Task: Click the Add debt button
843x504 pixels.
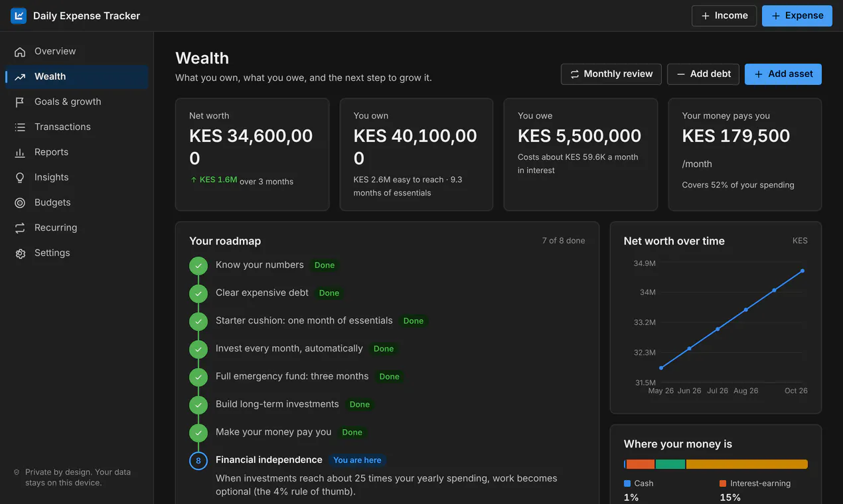Action: point(704,74)
